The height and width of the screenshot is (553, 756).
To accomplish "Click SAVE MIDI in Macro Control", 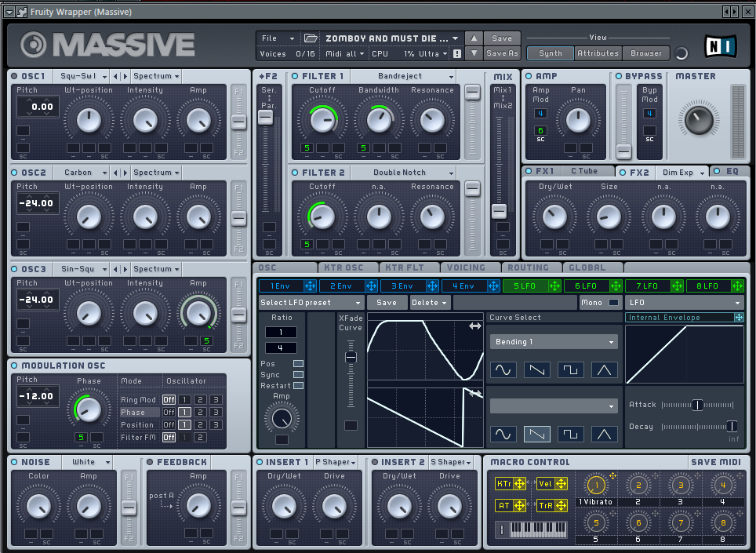I will [x=716, y=462].
